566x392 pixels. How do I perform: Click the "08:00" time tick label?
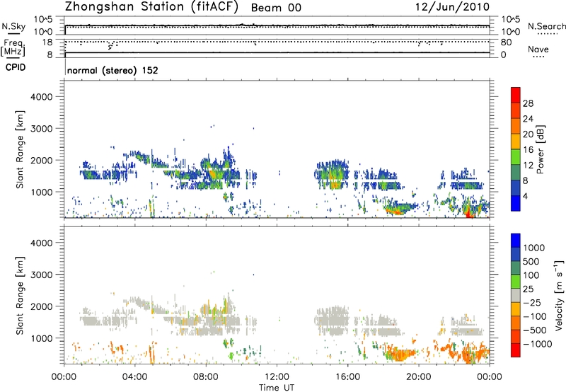tap(206, 377)
